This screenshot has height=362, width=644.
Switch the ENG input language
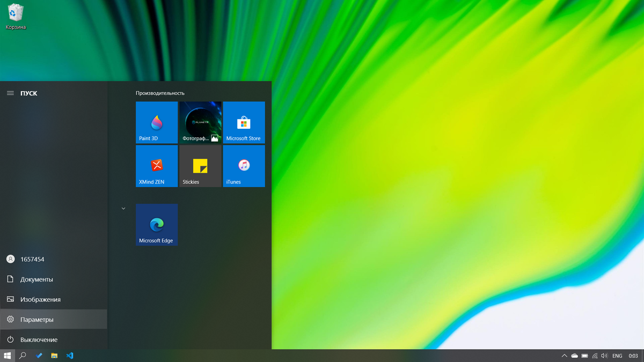tap(617, 356)
